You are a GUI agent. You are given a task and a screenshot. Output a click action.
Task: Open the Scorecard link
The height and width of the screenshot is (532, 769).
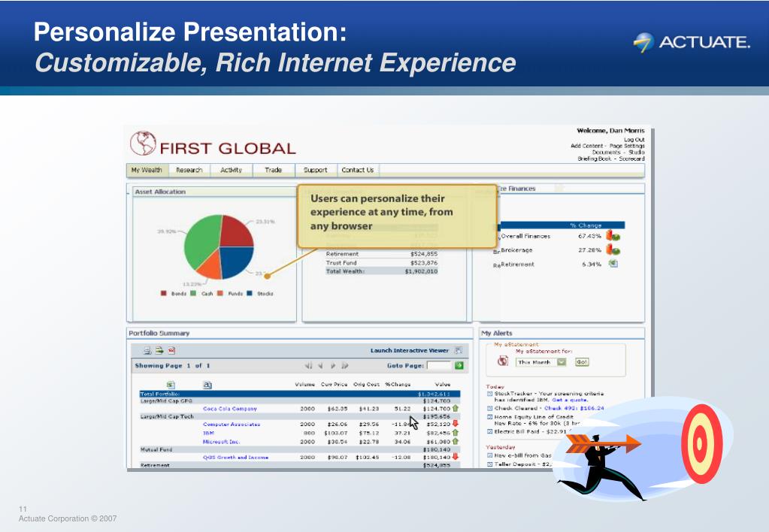click(x=631, y=159)
